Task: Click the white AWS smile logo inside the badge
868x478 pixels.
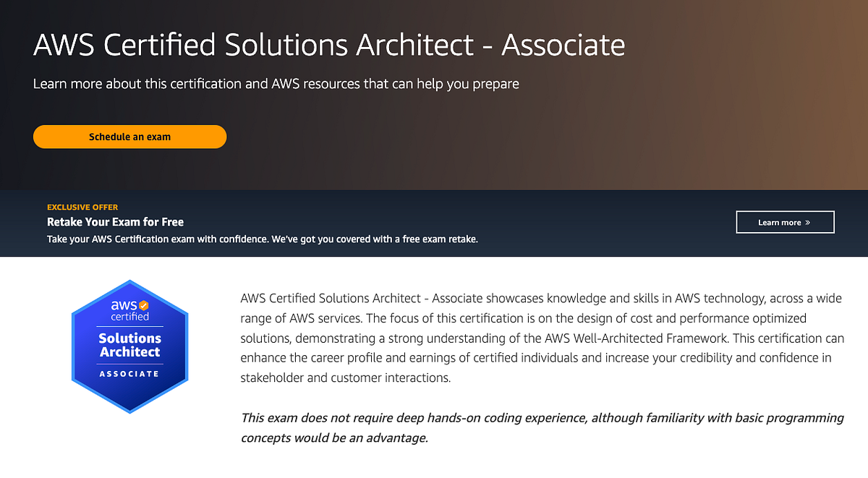Action: 126,304
